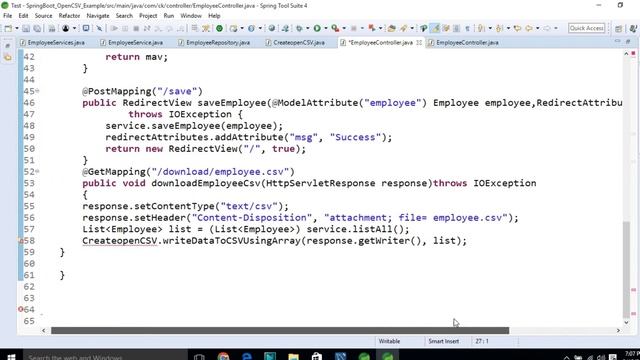Click the red Relaunch toolbar icon
This screenshot has height=360, width=640.
pos(372,28)
